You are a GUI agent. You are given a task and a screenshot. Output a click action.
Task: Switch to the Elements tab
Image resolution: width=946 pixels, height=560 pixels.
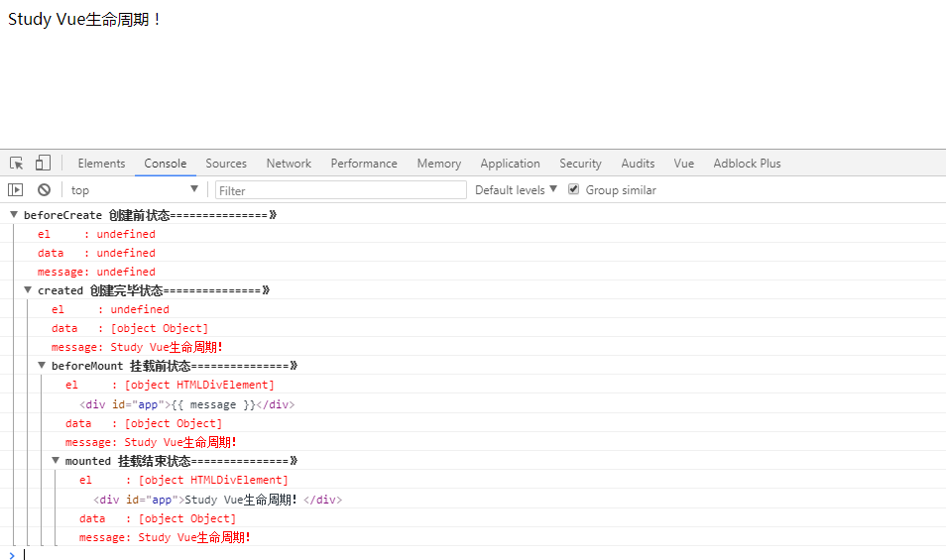click(101, 164)
